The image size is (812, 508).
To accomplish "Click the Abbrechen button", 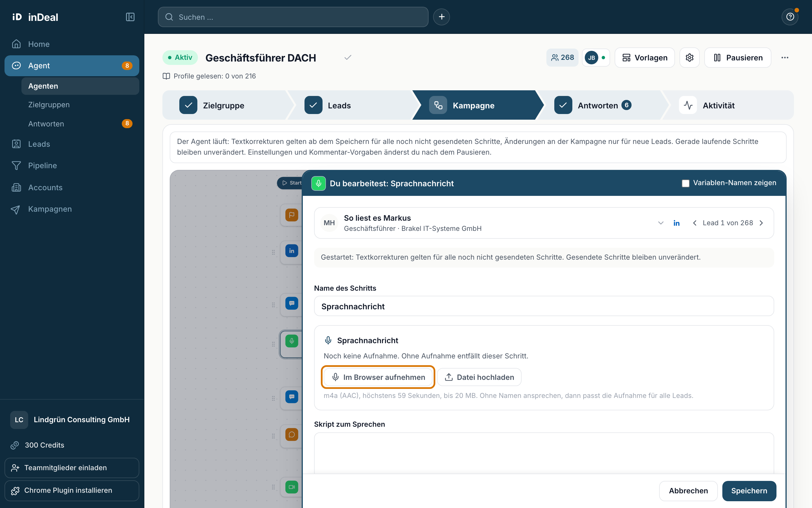I will (x=688, y=491).
